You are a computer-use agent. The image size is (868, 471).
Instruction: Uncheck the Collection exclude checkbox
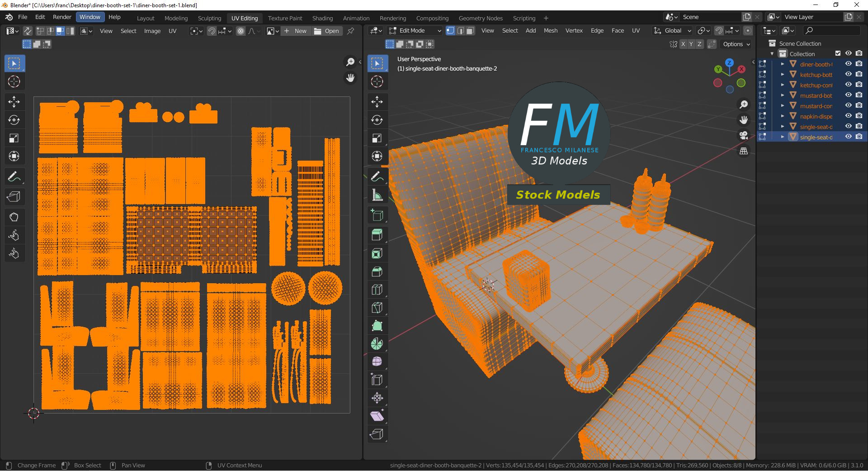838,53
